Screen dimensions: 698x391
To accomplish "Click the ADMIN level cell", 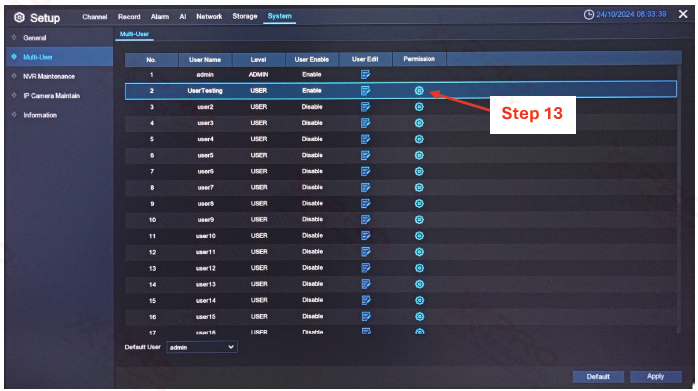I will tap(258, 75).
